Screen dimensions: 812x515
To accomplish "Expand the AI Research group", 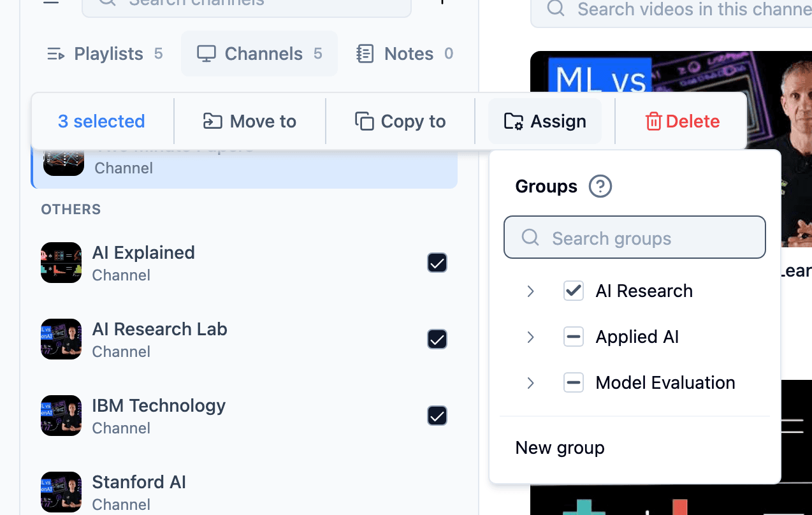I will [x=530, y=291].
